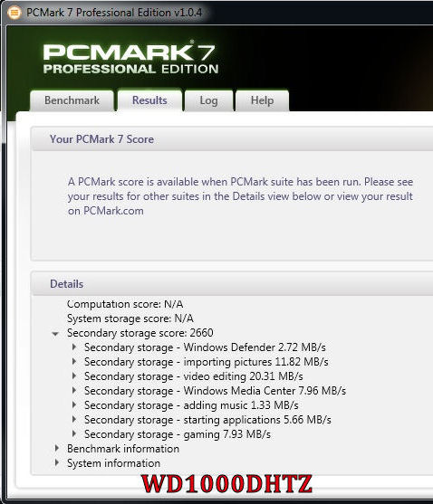The width and height of the screenshot is (433, 504).
Task: Select the System storage score N/A row
Action: click(x=130, y=319)
